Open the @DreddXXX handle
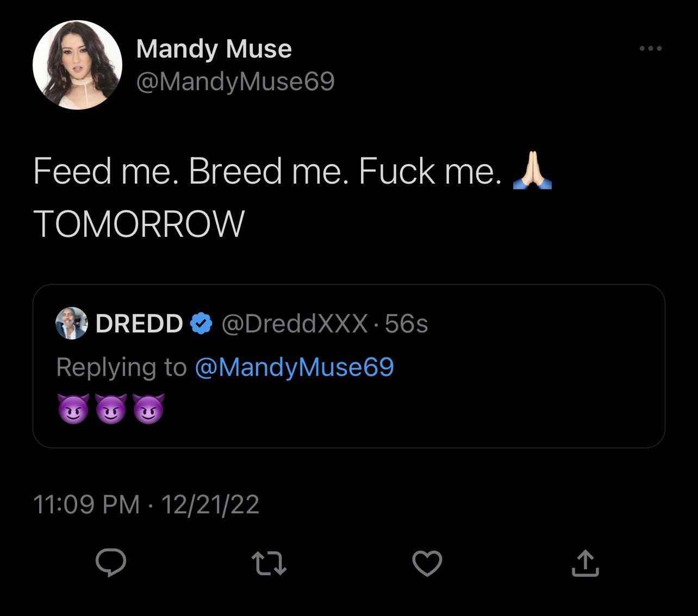 pos(294,324)
